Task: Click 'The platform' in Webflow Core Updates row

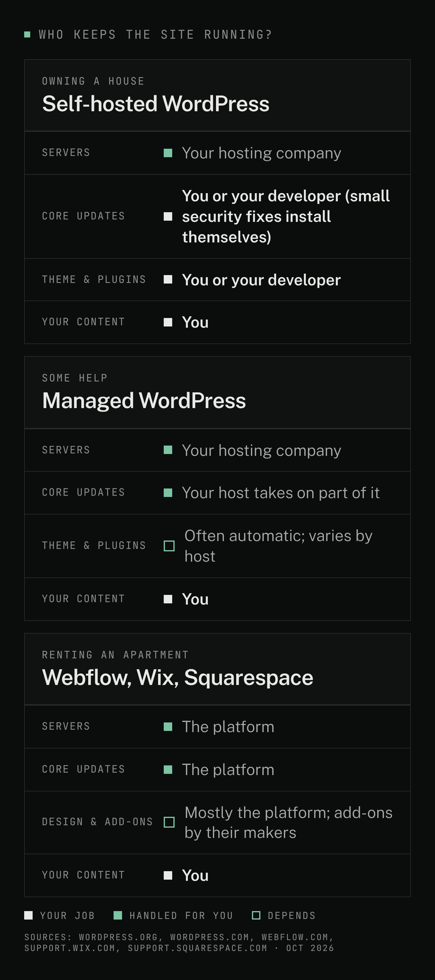Action: (x=228, y=770)
